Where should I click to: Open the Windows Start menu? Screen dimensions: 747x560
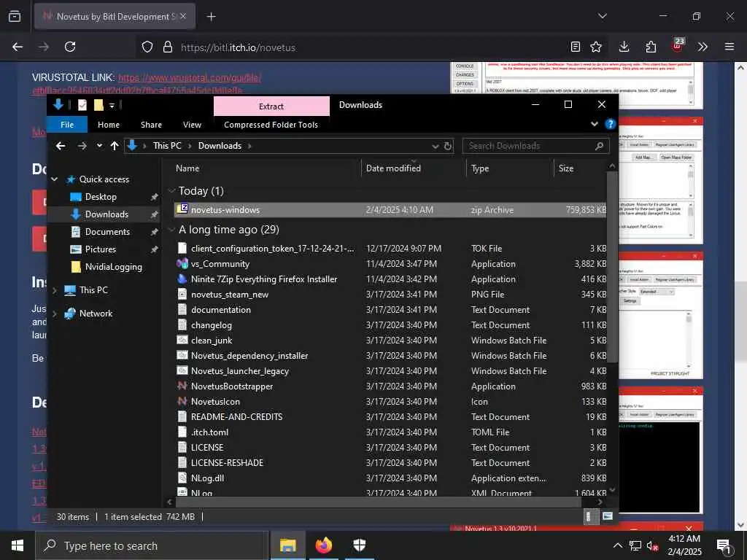18,545
